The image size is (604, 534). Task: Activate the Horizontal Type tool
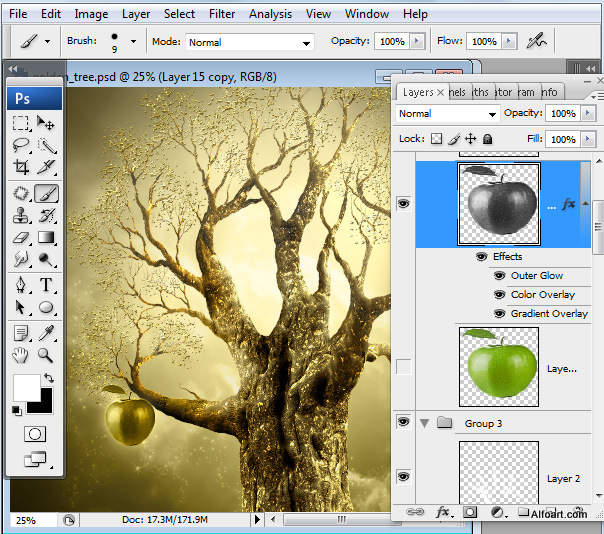click(46, 286)
